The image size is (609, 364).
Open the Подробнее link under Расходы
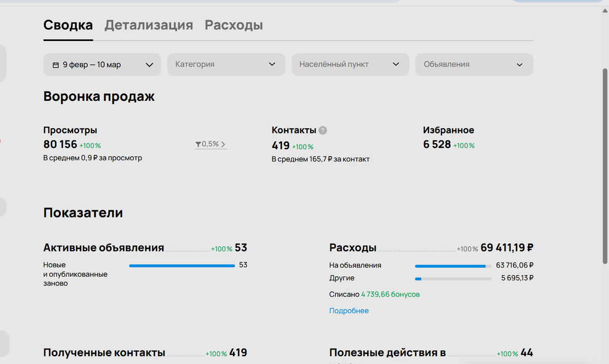click(x=349, y=310)
